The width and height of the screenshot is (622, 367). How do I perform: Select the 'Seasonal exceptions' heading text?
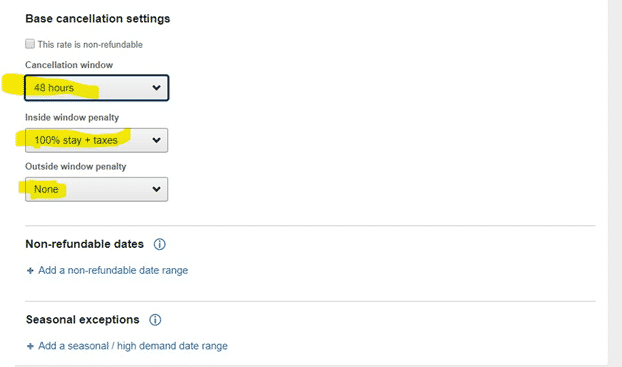[x=83, y=319]
